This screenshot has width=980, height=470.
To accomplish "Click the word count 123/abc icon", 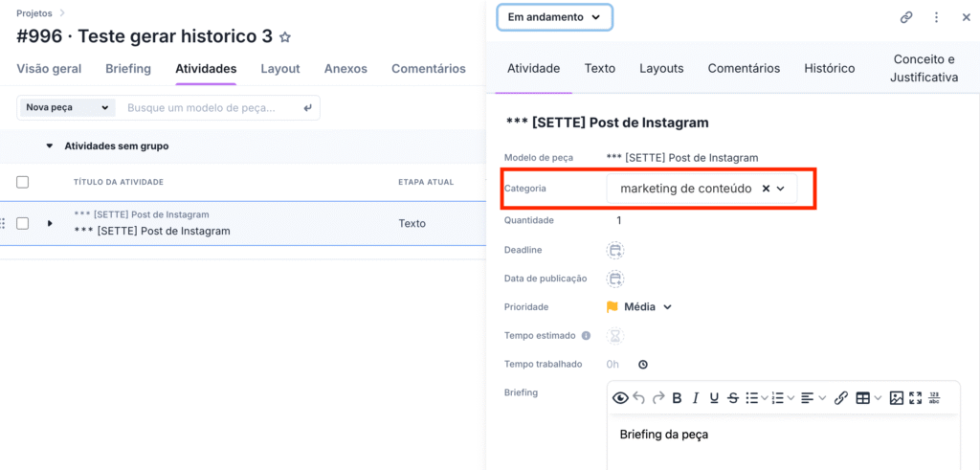I will [x=934, y=398].
